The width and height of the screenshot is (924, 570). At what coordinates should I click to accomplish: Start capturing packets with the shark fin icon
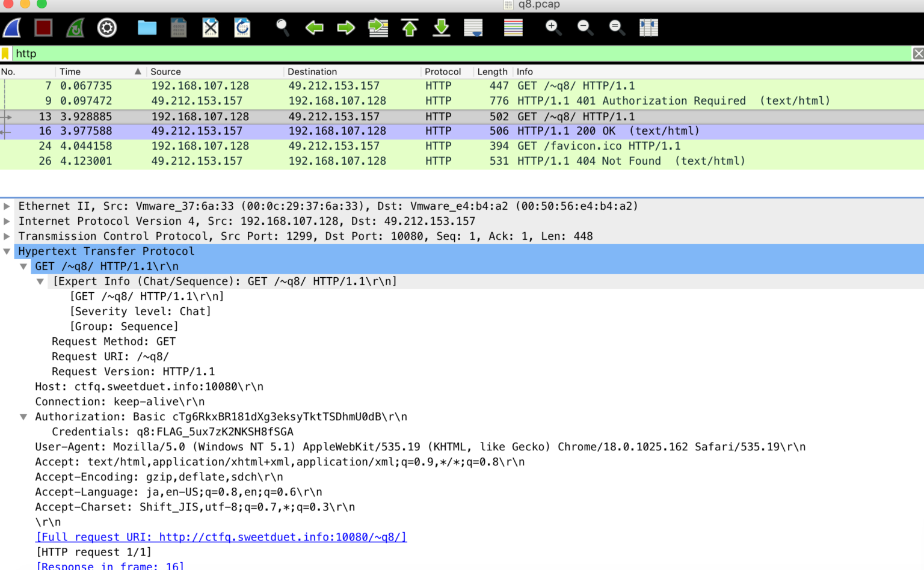(x=11, y=28)
